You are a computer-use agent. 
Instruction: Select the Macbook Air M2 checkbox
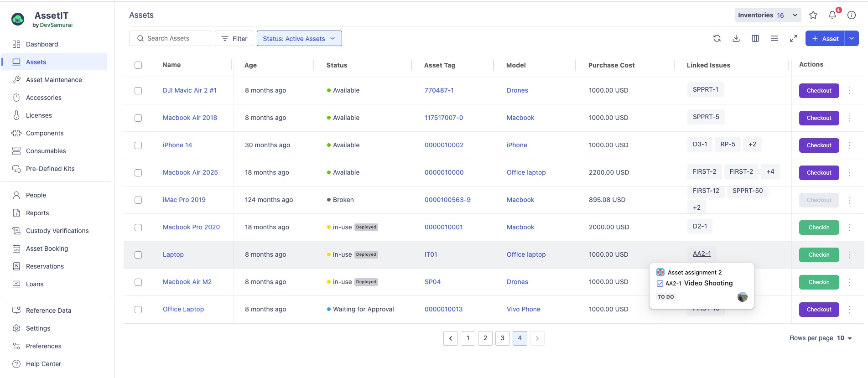click(138, 282)
